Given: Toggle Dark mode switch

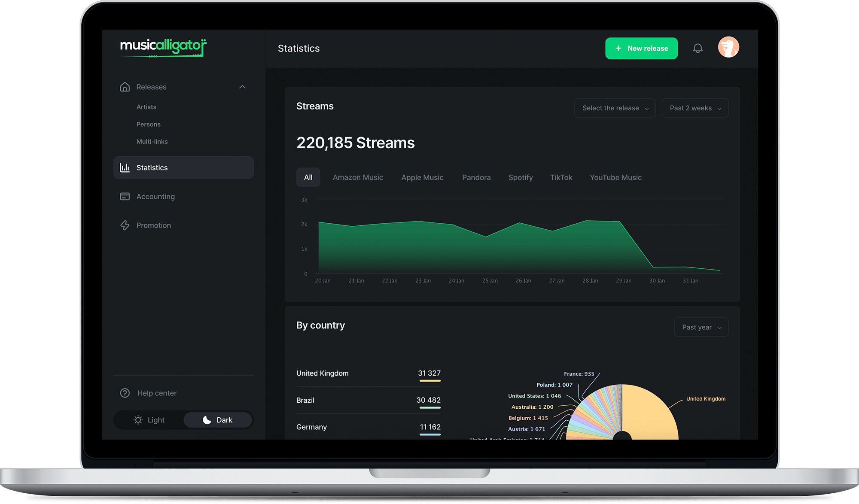Looking at the screenshot, I should coord(217,420).
